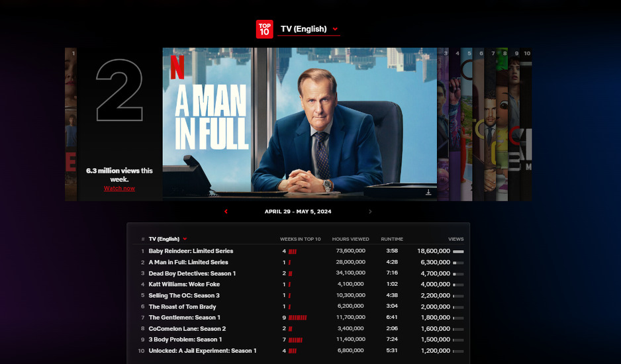Image resolution: width=621 pixels, height=364 pixels.
Task: Click the red previous week arrow
Action: 226,212
